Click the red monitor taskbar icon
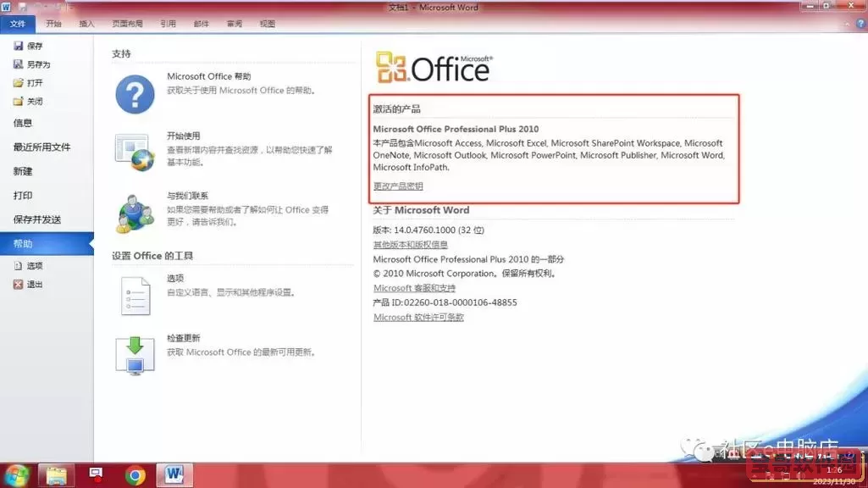The width and height of the screenshot is (868, 488). (x=96, y=474)
